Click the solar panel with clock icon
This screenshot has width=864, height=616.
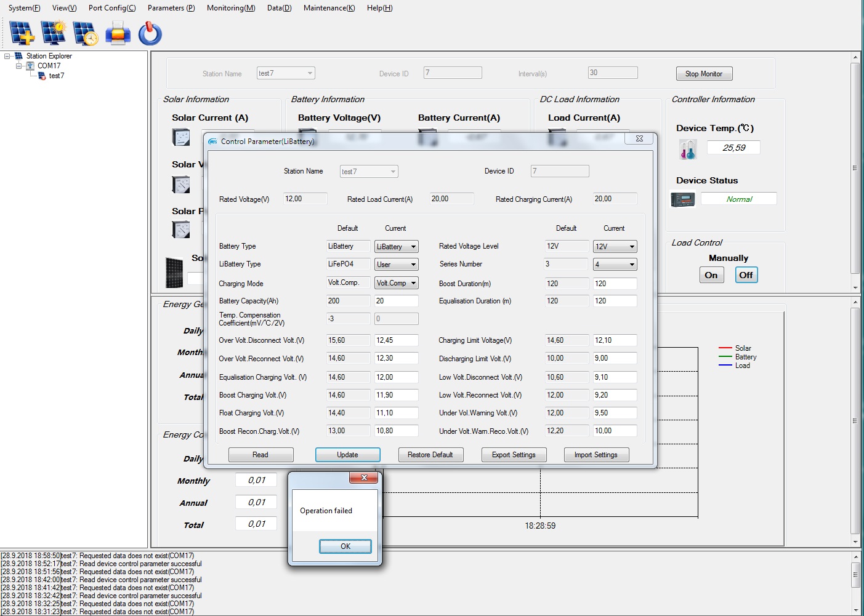coord(85,33)
